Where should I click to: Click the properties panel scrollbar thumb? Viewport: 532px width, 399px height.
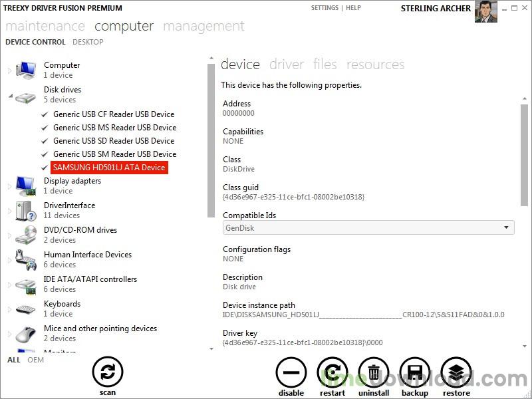tap(524, 155)
